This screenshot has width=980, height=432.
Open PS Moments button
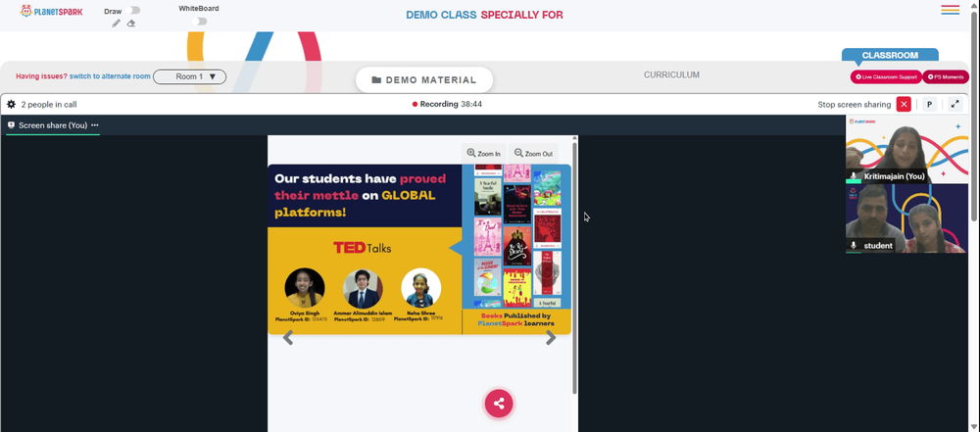pyautogui.click(x=946, y=76)
